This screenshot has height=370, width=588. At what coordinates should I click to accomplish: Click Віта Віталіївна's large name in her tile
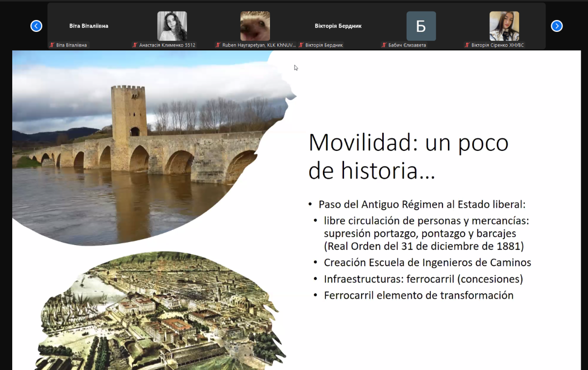click(89, 26)
